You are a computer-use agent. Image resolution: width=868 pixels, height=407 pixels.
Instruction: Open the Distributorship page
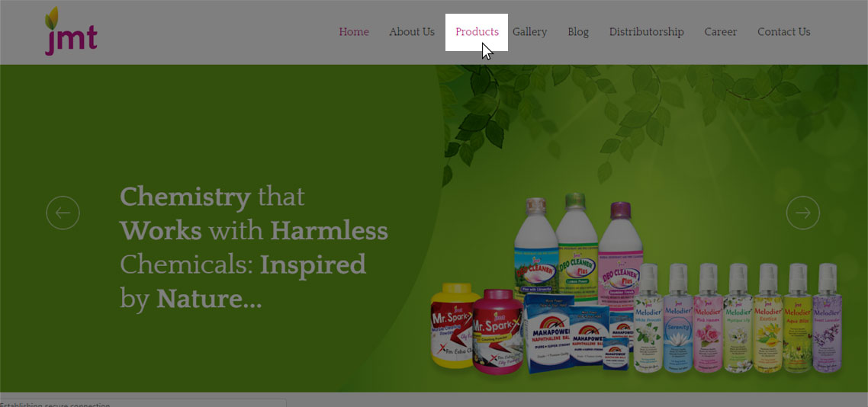[647, 32]
